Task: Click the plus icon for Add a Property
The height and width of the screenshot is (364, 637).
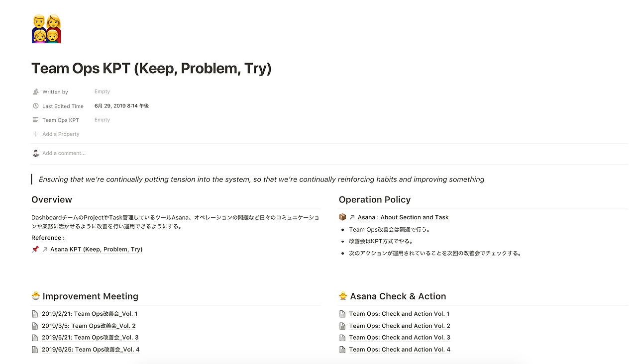Action: (x=36, y=134)
